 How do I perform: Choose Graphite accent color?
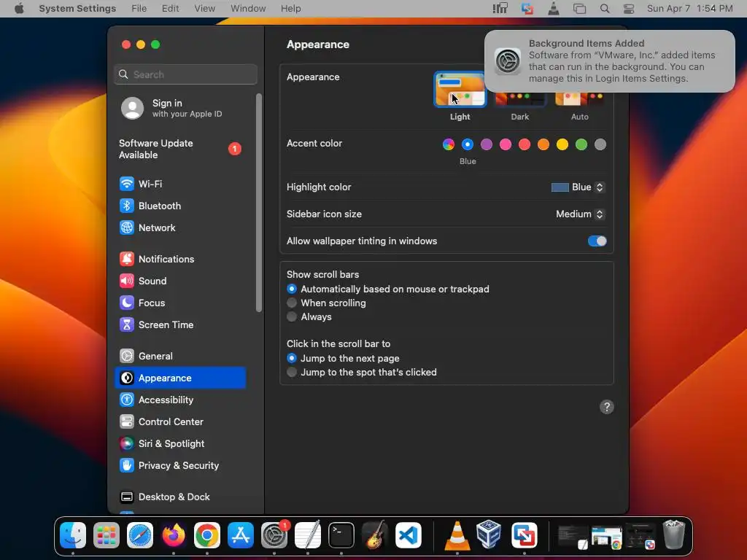pos(600,144)
